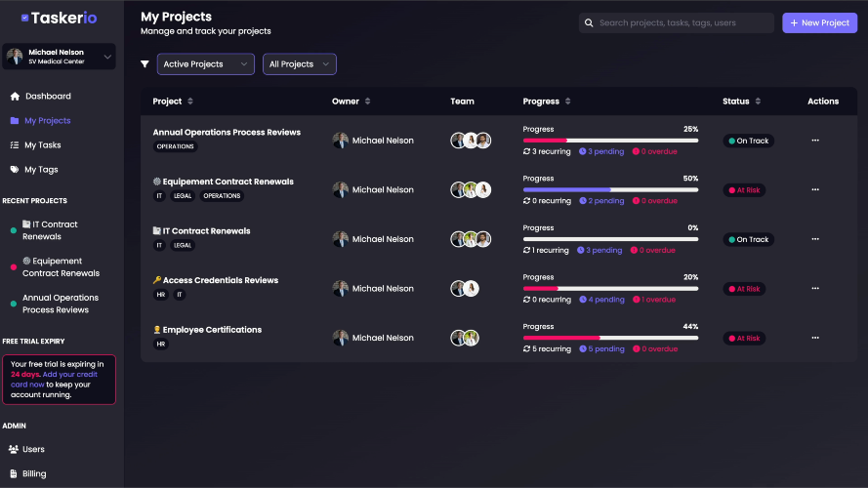Go to My Projects in sidebar
The height and width of the screenshot is (488, 868).
pyautogui.click(x=47, y=121)
